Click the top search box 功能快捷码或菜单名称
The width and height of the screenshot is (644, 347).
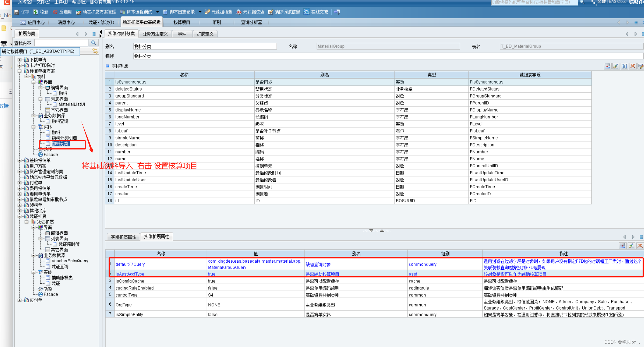[534, 2]
